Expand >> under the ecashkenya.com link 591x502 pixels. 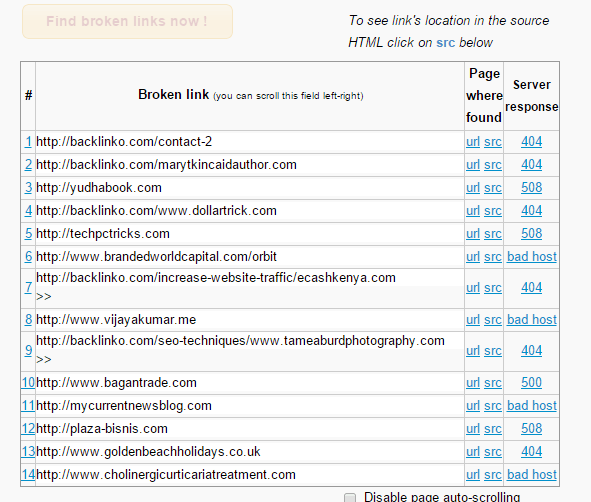tap(44, 297)
